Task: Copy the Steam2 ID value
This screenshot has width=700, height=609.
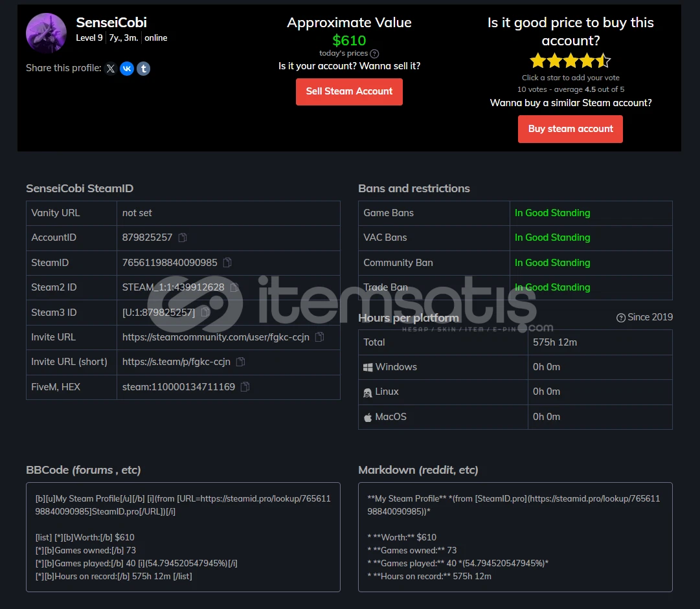Action: [234, 287]
